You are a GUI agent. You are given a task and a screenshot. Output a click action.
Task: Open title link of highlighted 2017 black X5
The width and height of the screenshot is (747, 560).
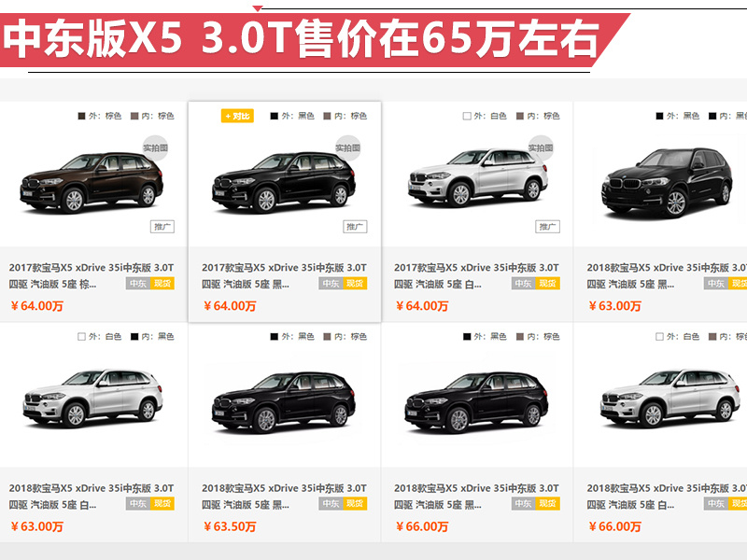[284, 275]
